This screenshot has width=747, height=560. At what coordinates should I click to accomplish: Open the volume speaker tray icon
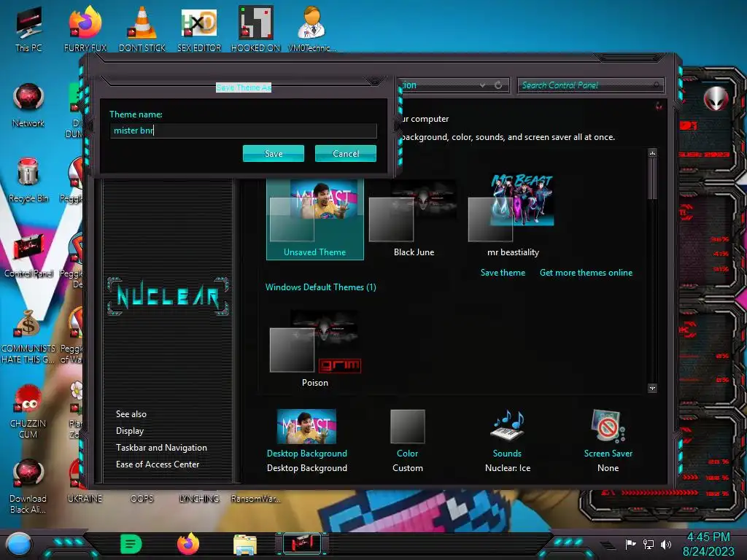(666, 544)
